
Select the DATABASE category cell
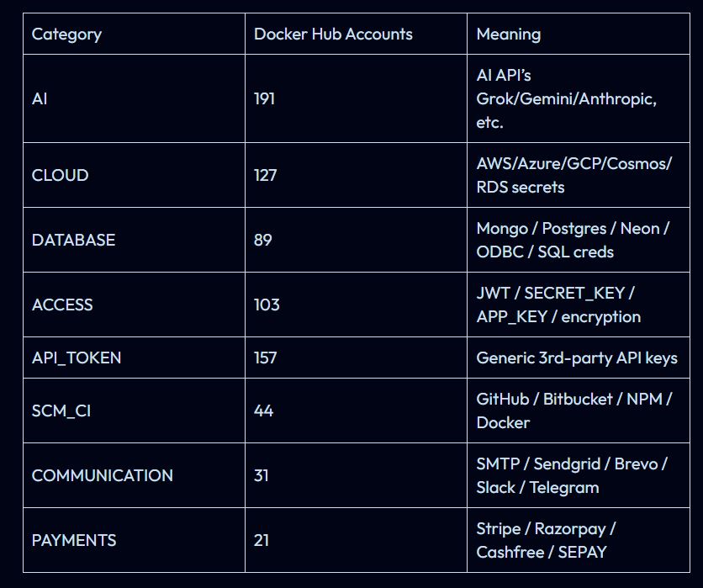(x=73, y=240)
